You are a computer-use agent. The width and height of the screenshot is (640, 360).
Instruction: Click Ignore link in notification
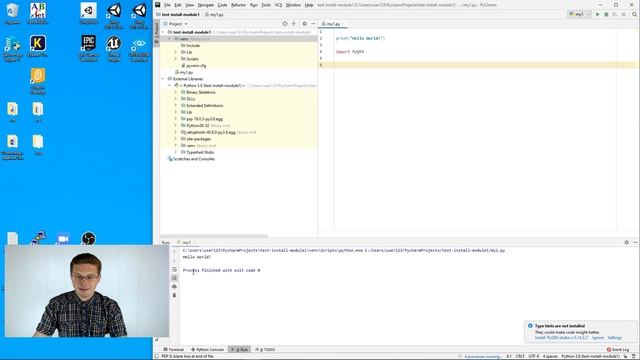coord(598,338)
